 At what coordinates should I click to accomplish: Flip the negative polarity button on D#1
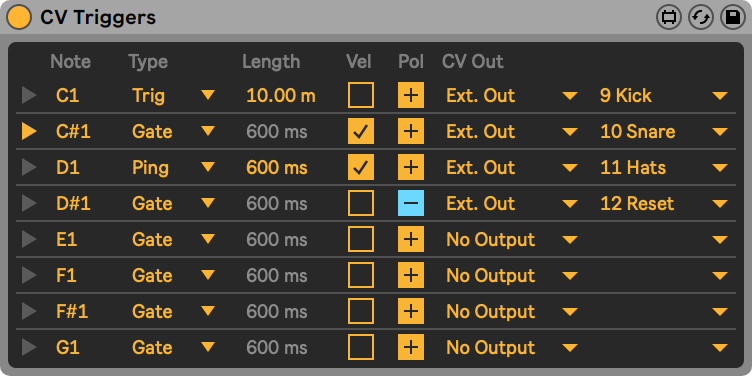coord(411,203)
